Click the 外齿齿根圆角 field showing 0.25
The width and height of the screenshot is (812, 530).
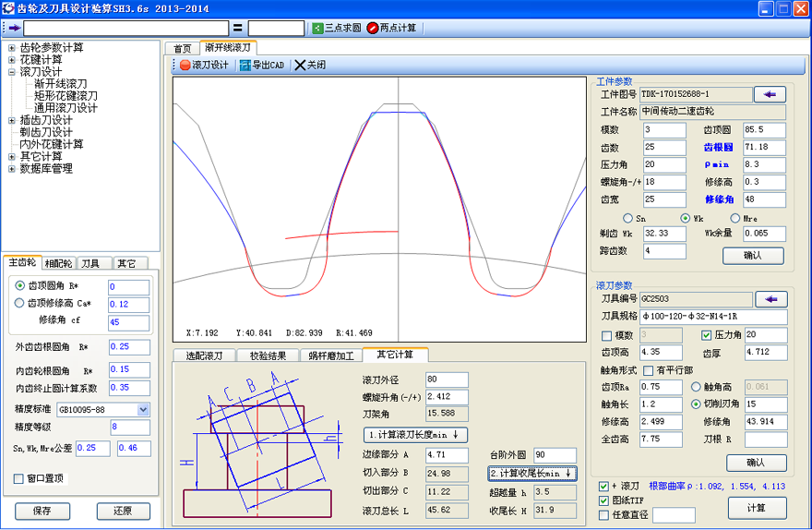pyautogui.click(x=129, y=347)
